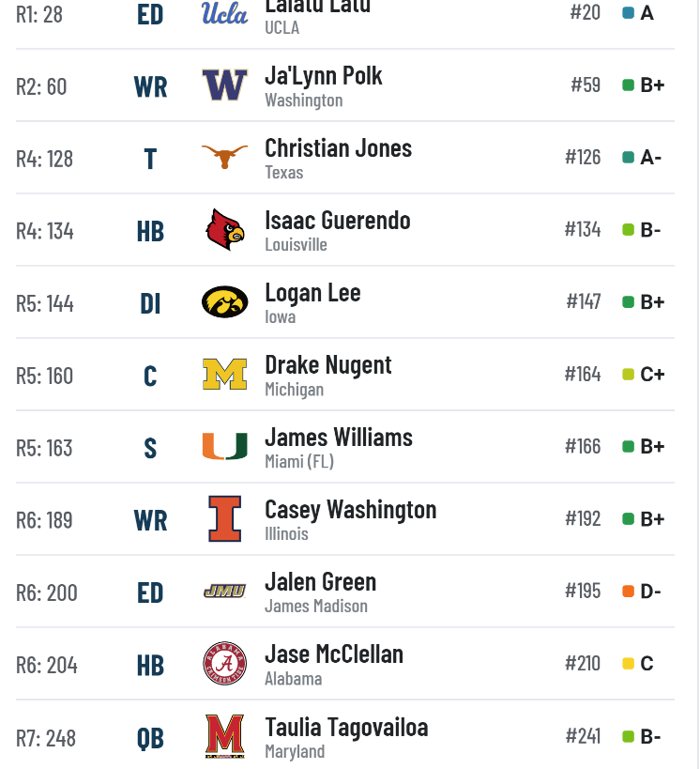Click the Texas Longhorns logo
The width and height of the screenshot is (700, 769).
[x=224, y=157]
